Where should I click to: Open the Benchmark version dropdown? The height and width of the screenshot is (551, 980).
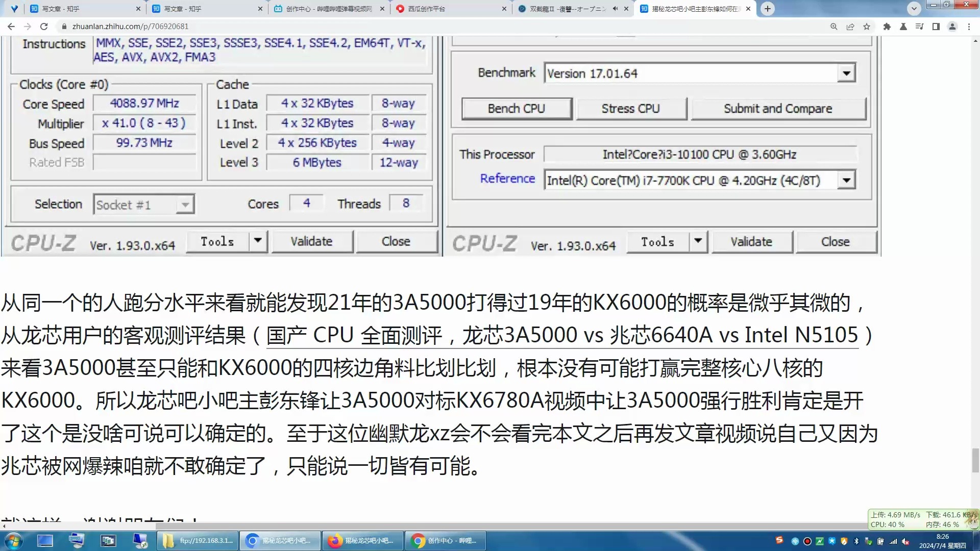[846, 73]
